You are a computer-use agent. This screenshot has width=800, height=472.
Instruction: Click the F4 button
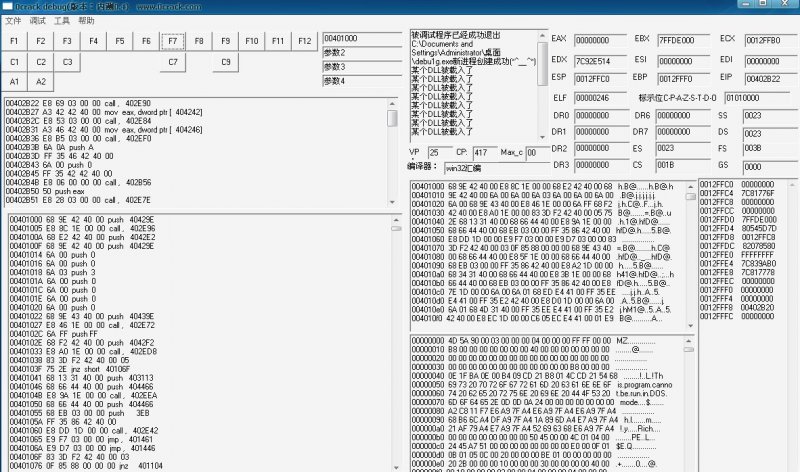click(x=93, y=41)
